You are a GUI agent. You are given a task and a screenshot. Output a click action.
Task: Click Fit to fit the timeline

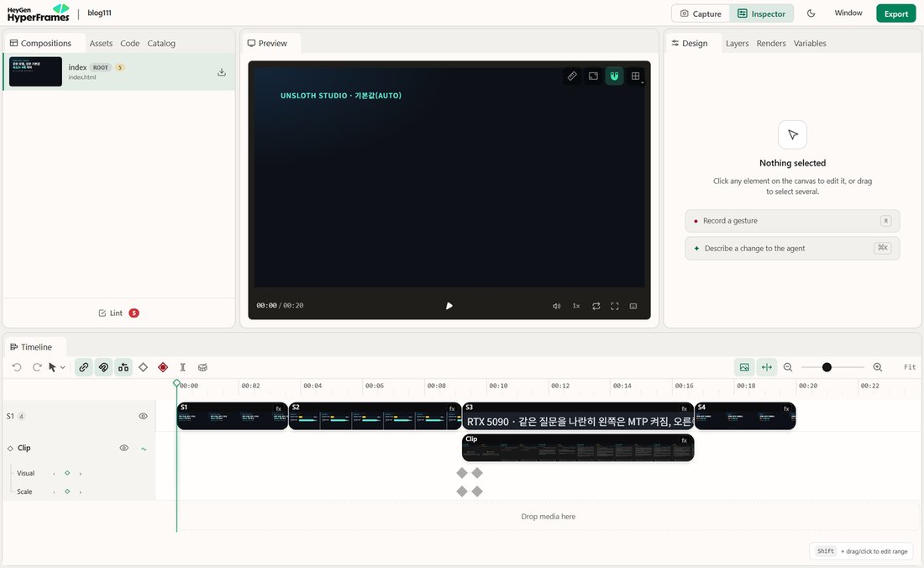[910, 367]
